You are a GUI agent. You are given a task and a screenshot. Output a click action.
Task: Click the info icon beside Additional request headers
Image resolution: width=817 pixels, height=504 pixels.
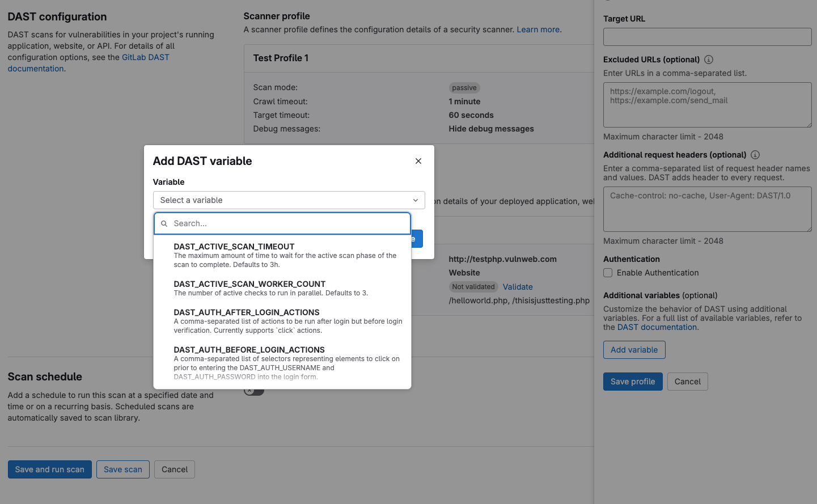(x=755, y=154)
